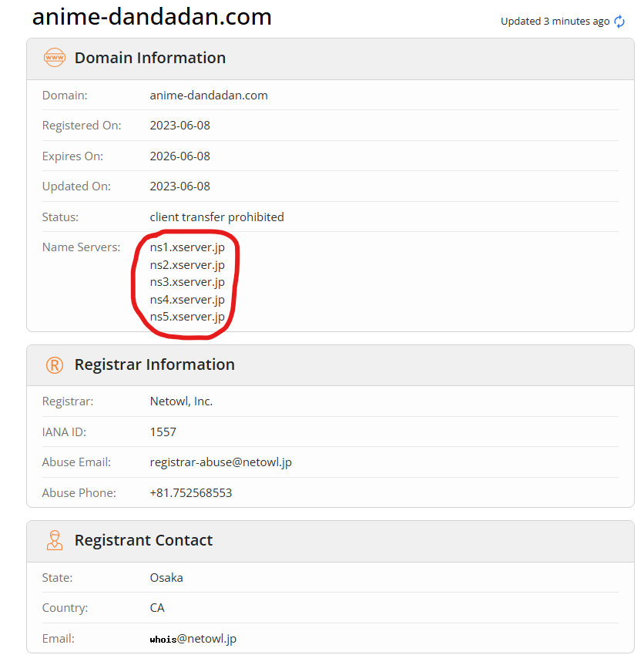This screenshot has height=665, width=644.
Task: Select the ns2.xserver.jp name server entry
Action: point(187,265)
